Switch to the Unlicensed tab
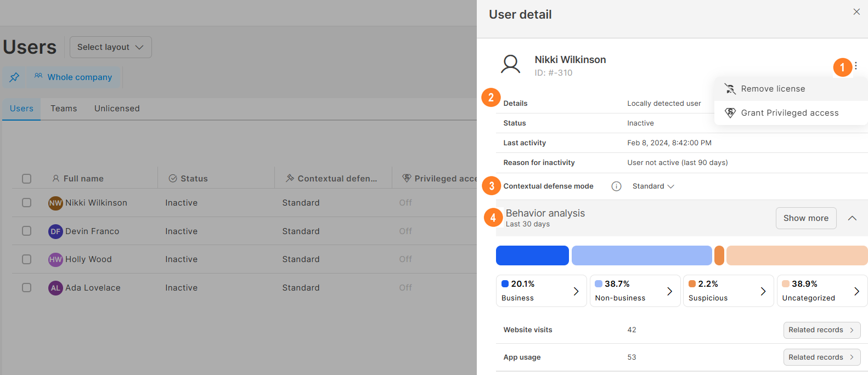This screenshot has height=375, width=868. 117,109
